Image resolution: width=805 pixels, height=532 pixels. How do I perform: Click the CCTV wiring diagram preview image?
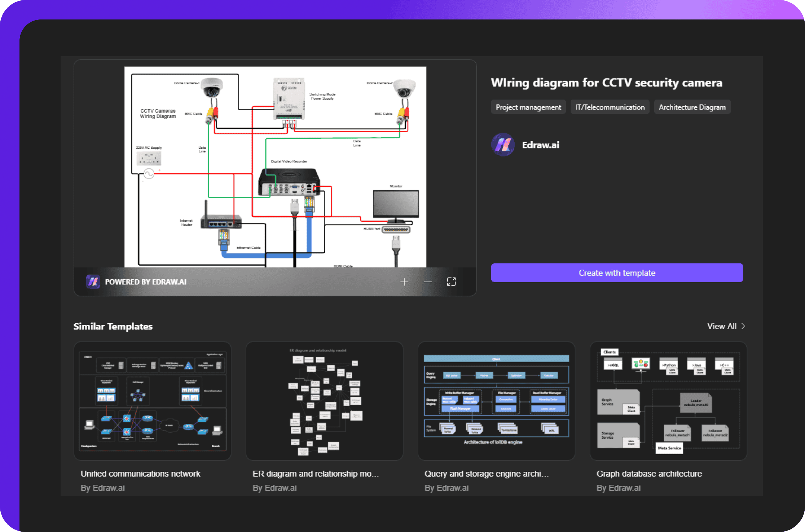275,167
